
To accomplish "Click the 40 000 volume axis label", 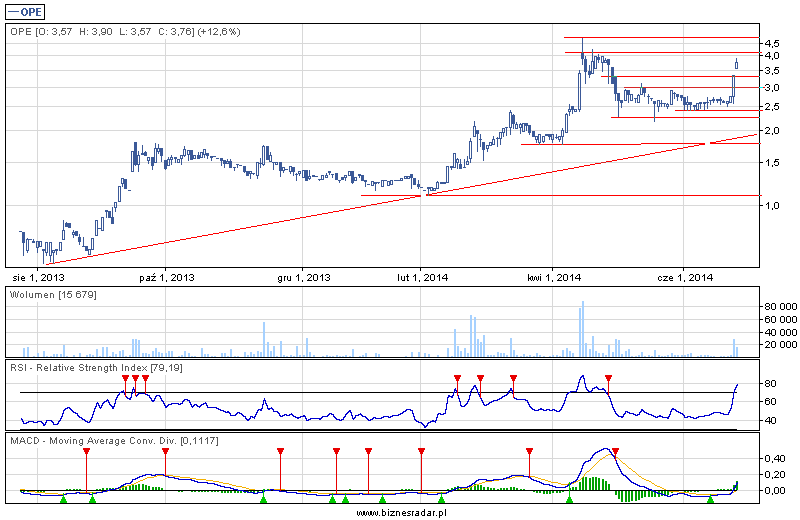I will [781, 332].
